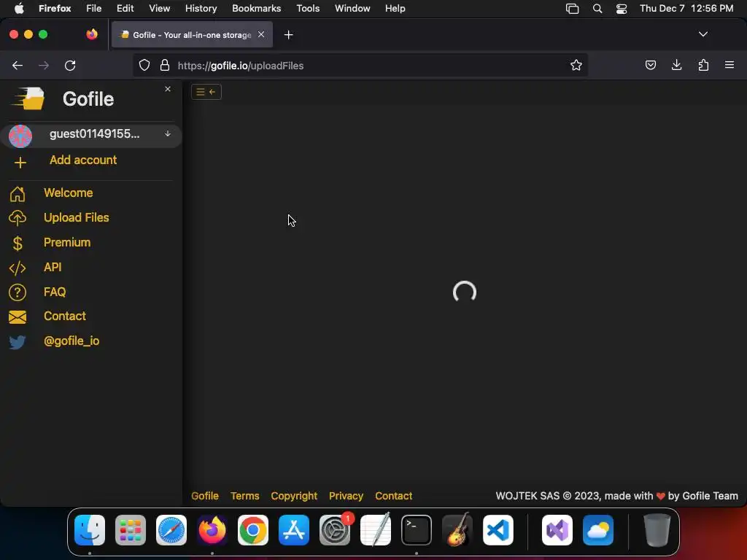Open the Firefox downloads panel

(x=676, y=65)
